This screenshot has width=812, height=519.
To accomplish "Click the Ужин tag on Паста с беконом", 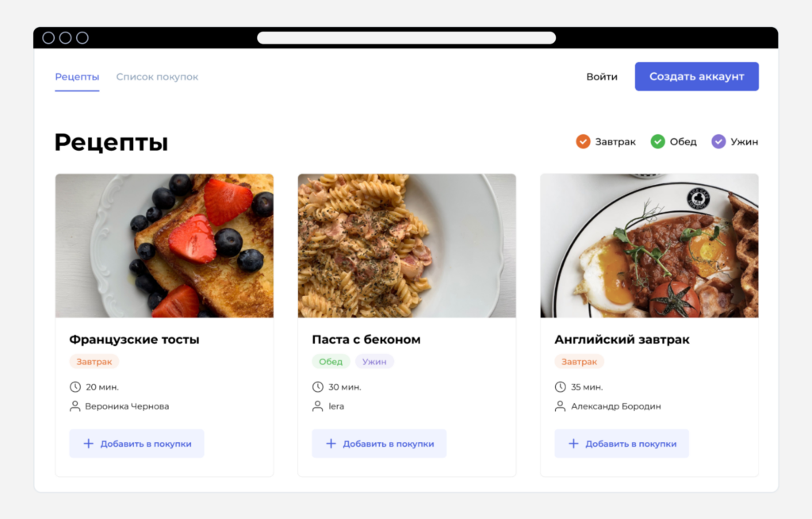I will pos(374,361).
